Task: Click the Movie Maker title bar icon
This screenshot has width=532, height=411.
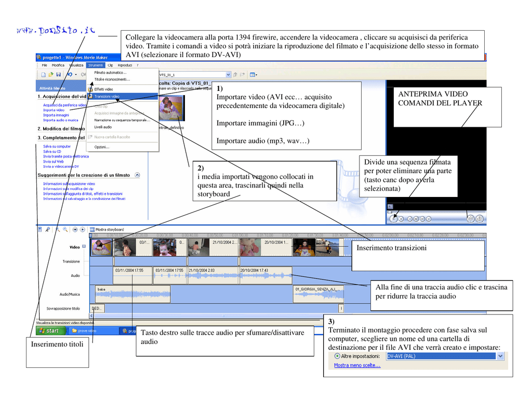Action: click(38, 57)
